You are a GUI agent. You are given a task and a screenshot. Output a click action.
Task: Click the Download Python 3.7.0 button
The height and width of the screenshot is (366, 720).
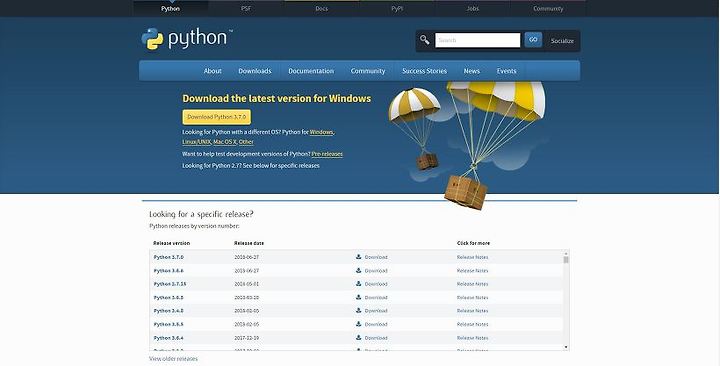pyautogui.click(x=217, y=117)
